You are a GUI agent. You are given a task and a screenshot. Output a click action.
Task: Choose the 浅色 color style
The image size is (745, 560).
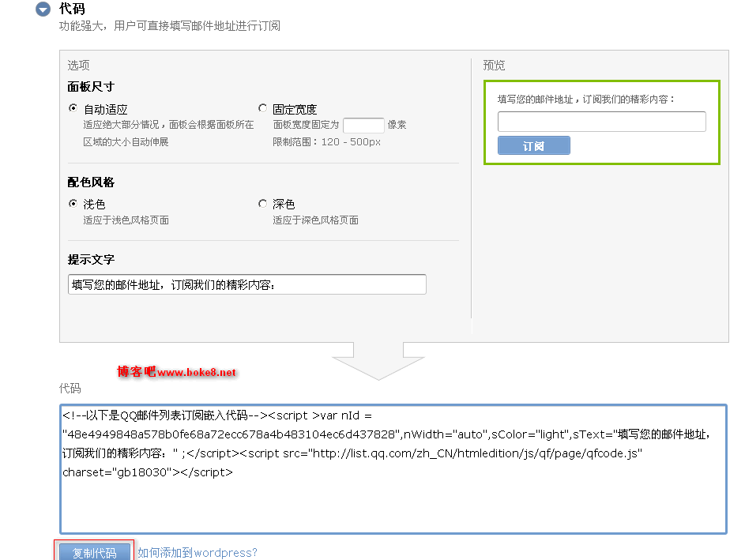(73, 204)
